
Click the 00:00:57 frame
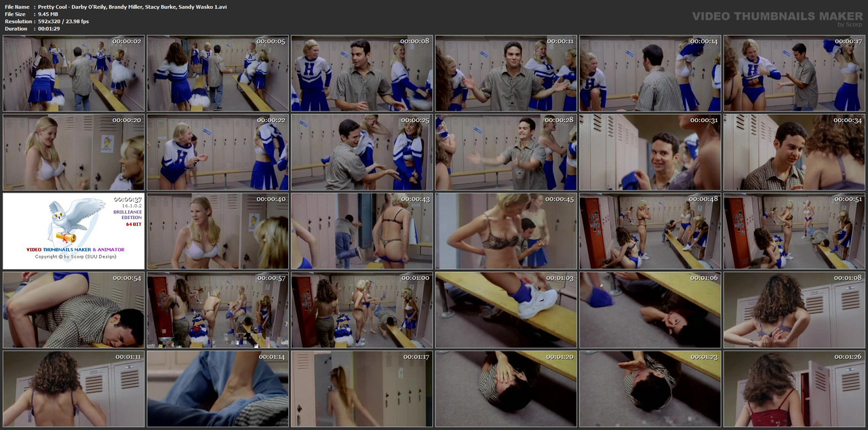pyautogui.click(x=218, y=310)
